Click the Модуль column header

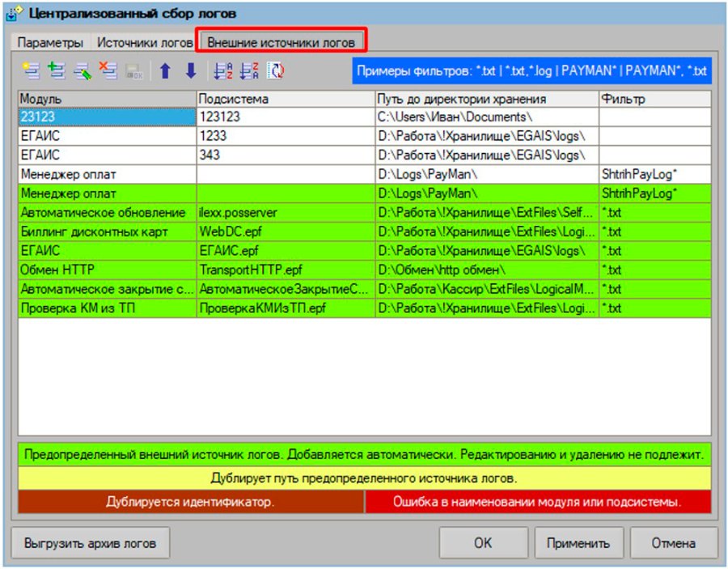[108, 99]
